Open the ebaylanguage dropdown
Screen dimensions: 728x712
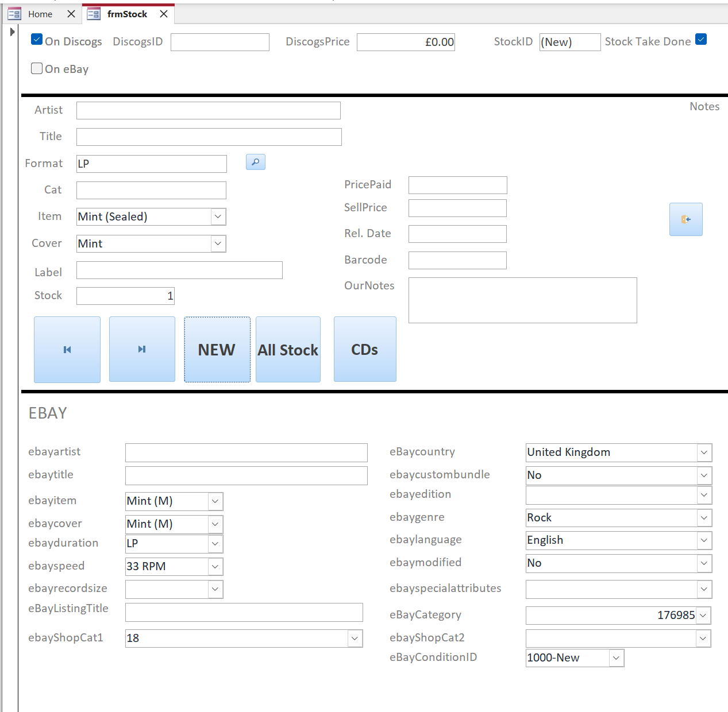(x=704, y=540)
